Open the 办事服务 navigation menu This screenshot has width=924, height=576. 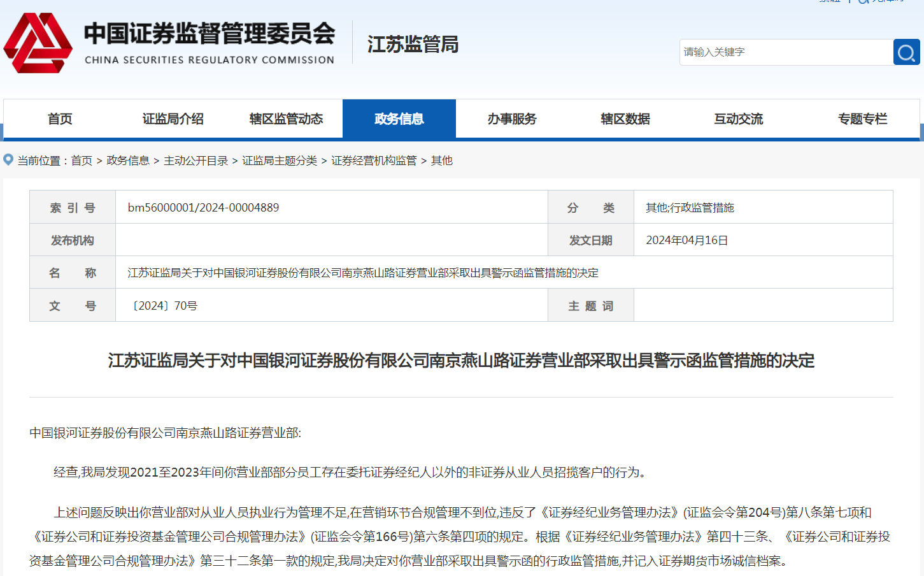[x=513, y=119]
